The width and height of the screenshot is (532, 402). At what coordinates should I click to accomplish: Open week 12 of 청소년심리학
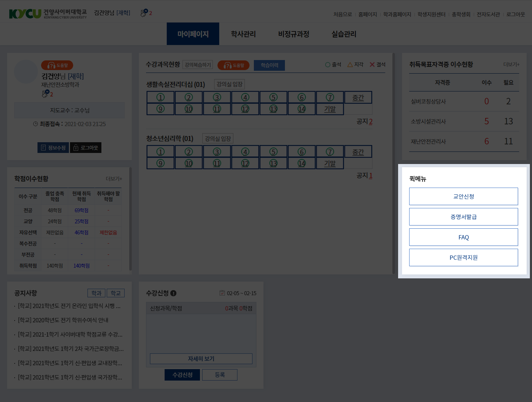[245, 163]
